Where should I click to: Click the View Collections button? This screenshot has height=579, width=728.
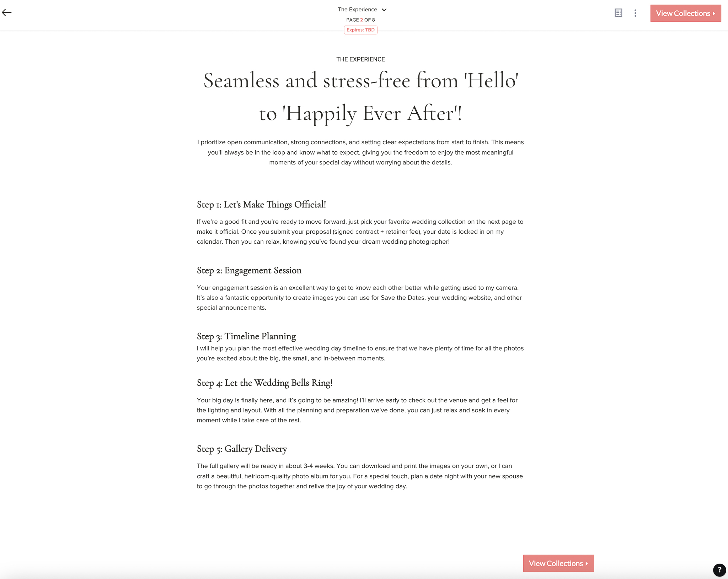point(685,13)
